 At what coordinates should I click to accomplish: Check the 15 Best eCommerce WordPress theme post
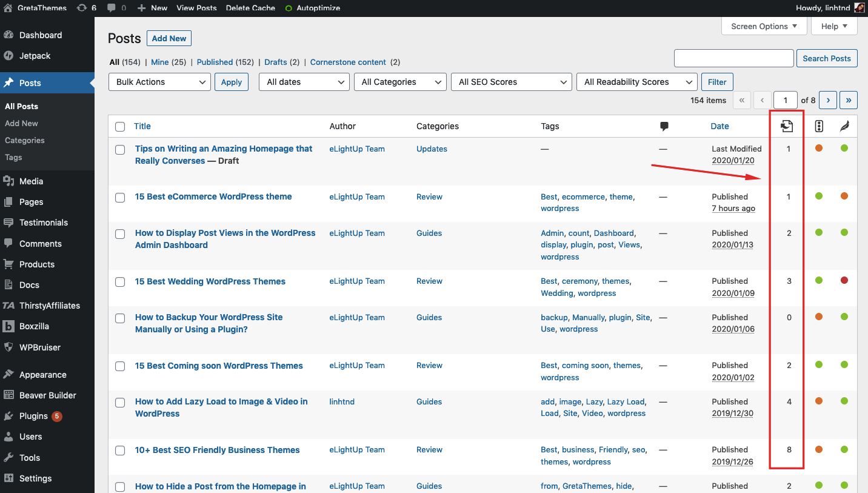[x=120, y=198]
